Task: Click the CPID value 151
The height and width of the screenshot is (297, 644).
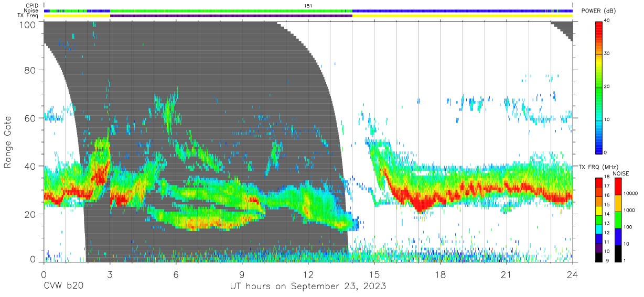Action: click(308, 5)
